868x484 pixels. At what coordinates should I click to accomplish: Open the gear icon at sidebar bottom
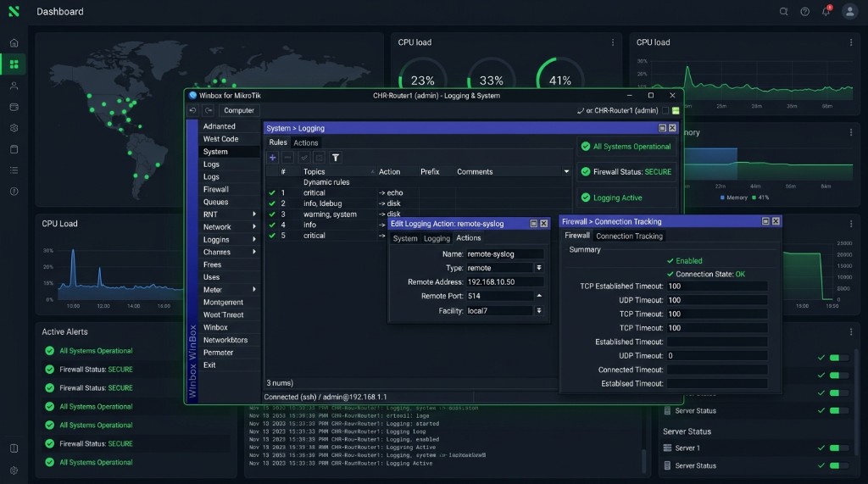14,470
